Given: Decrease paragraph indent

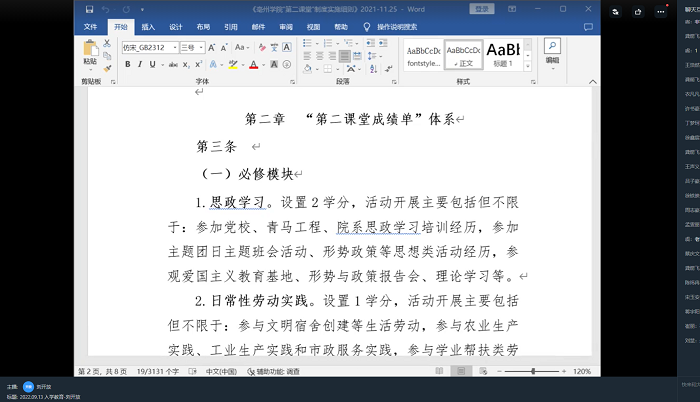Looking at the screenshot, I should 371,43.
